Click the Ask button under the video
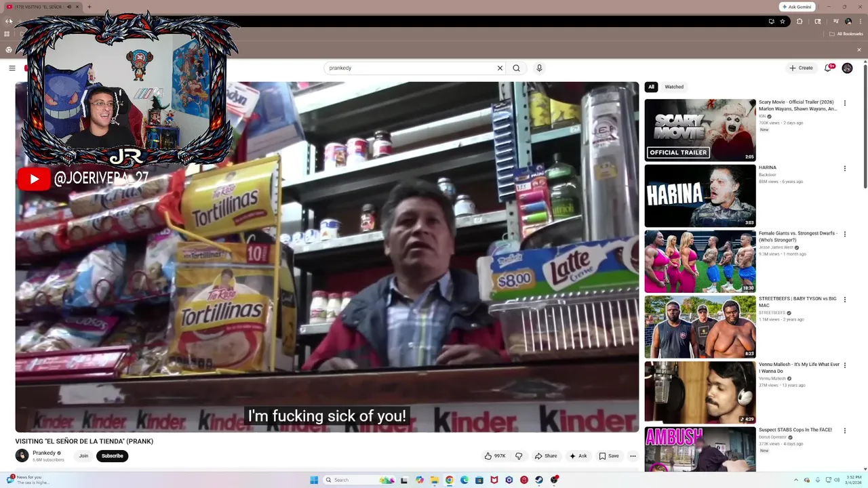868x488 pixels. click(578, 456)
